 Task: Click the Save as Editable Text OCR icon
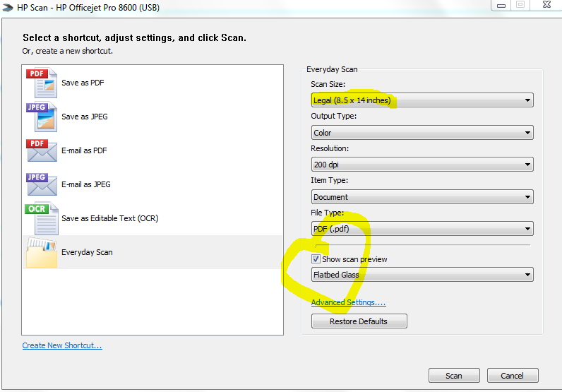[x=41, y=218]
